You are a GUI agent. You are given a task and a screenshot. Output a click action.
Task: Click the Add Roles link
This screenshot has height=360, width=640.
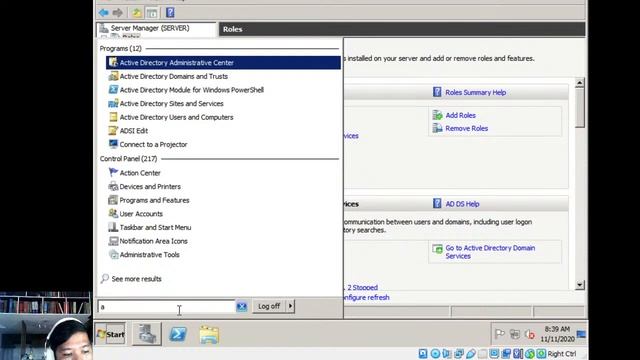point(460,116)
